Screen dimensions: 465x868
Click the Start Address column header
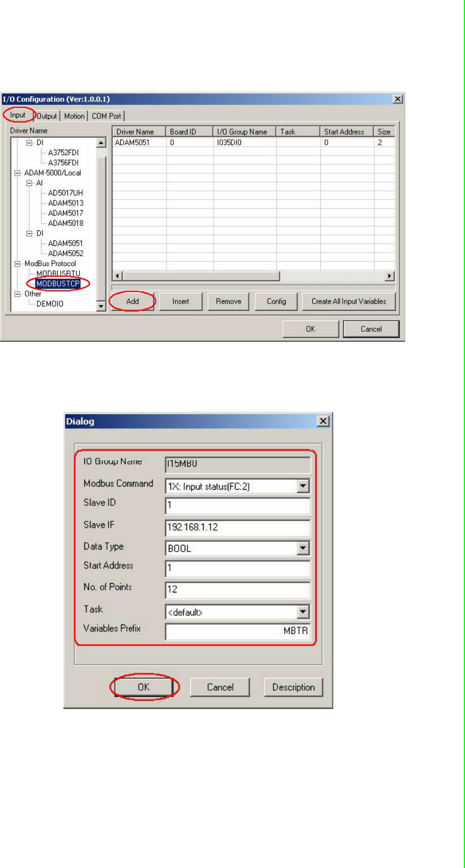(347, 132)
